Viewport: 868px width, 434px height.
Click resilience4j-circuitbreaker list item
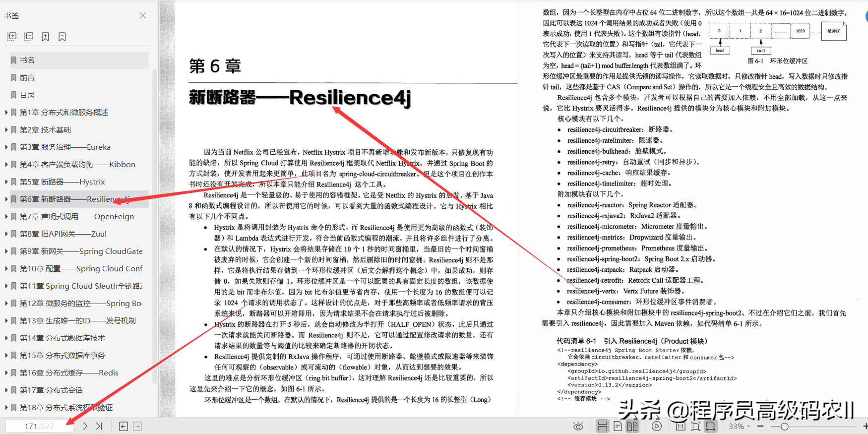point(620,129)
